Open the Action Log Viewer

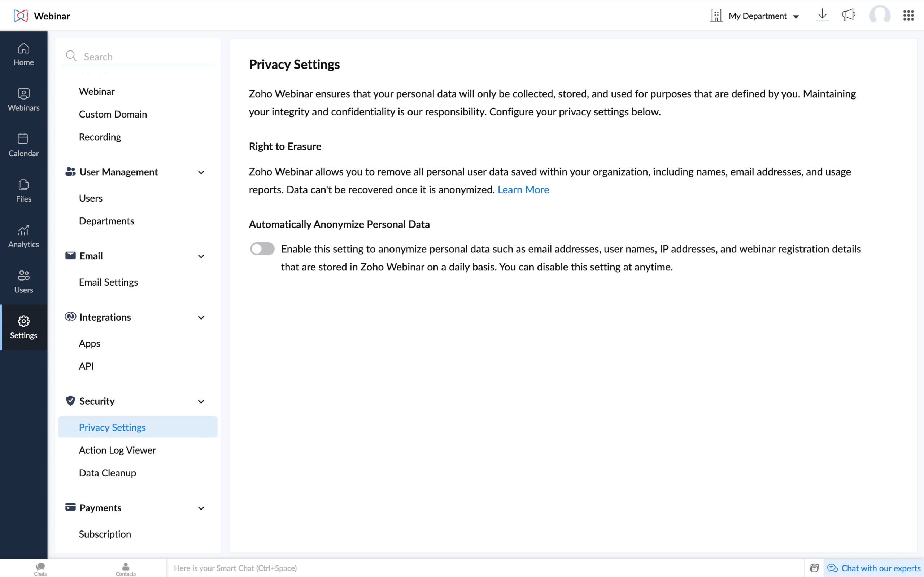click(117, 450)
